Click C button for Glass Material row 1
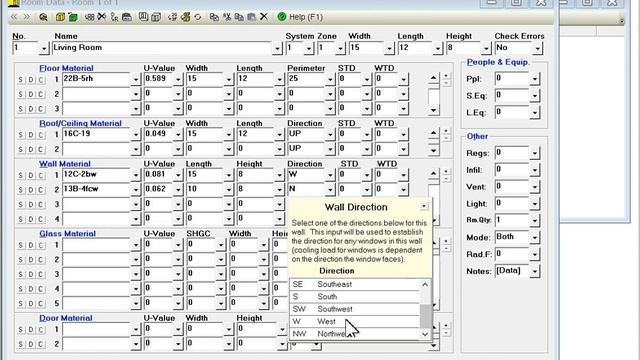Screen dimensions: 640x360 pyautogui.click(x=41, y=245)
